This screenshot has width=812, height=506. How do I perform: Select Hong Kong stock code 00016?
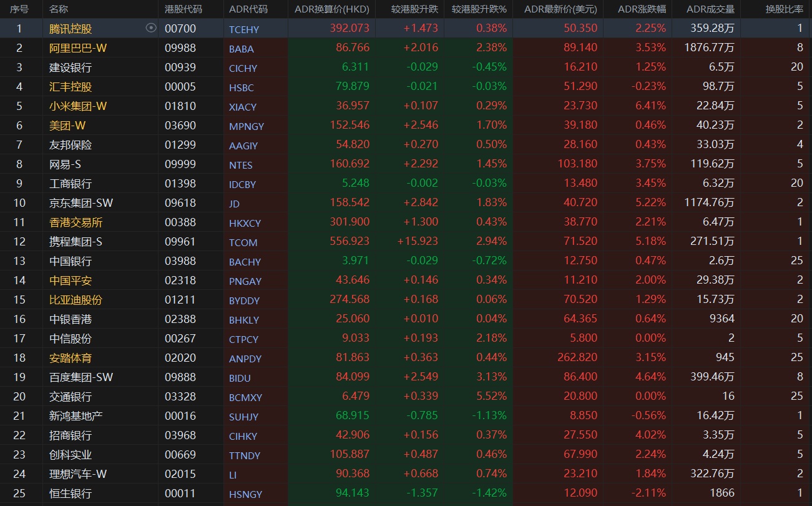180,416
